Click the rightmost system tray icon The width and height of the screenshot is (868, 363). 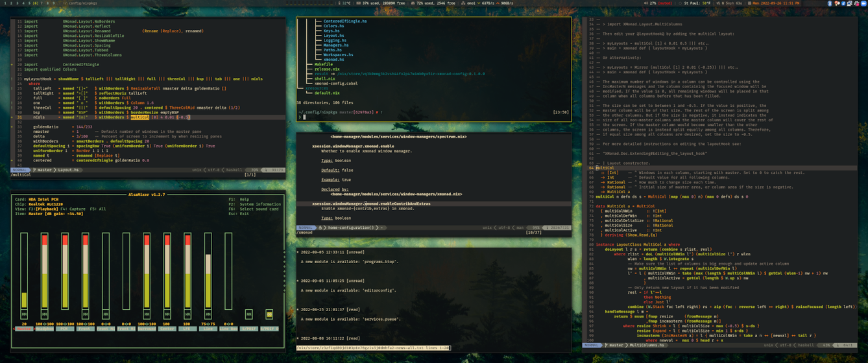pos(864,3)
